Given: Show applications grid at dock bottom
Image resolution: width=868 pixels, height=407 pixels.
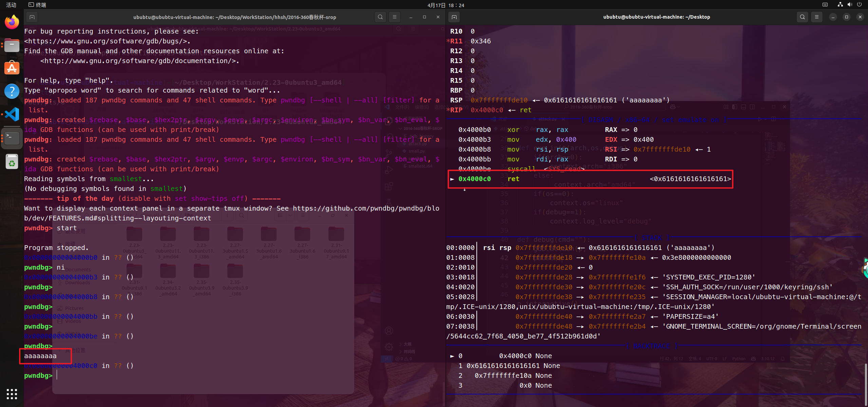Looking at the screenshot, I should 12,394.
